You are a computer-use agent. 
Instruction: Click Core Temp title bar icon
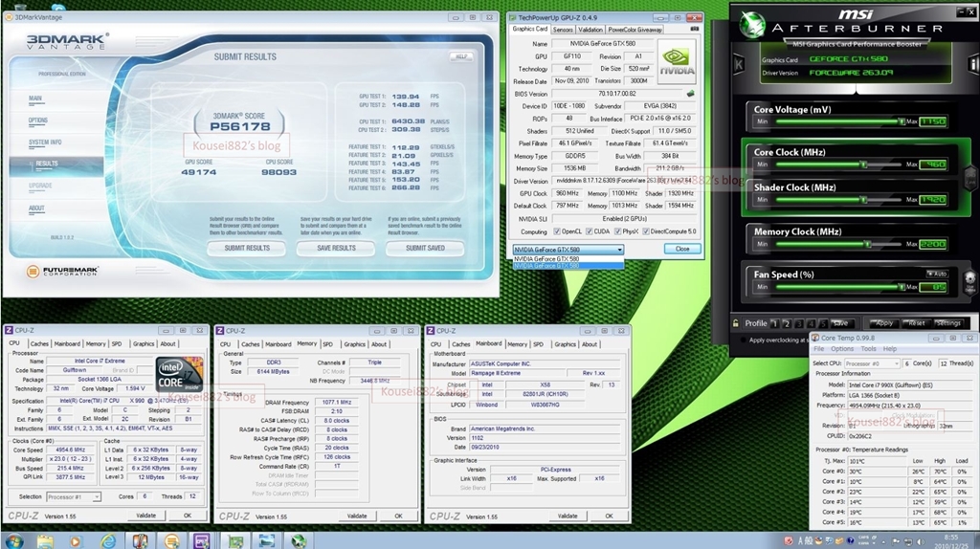coord(815,338)
